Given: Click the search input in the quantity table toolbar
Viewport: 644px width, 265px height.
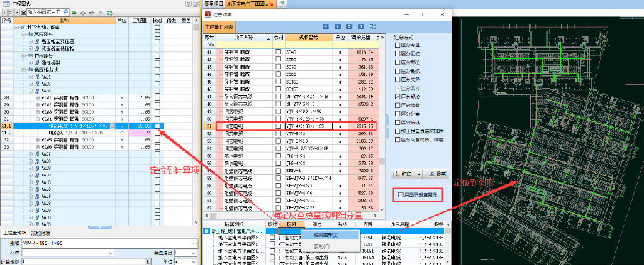Looking at the screenshot, I should click(x=45, y=13).
